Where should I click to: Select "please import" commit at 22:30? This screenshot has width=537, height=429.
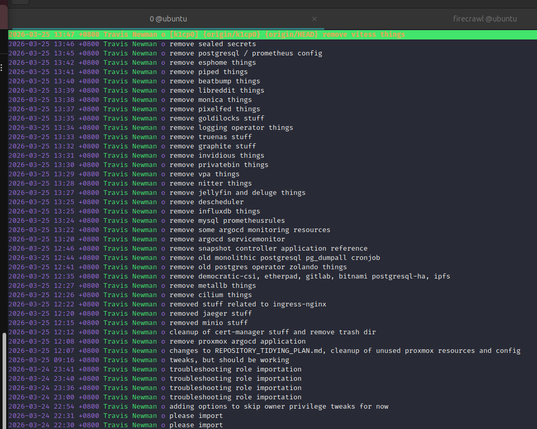click(x=273, y=425)
